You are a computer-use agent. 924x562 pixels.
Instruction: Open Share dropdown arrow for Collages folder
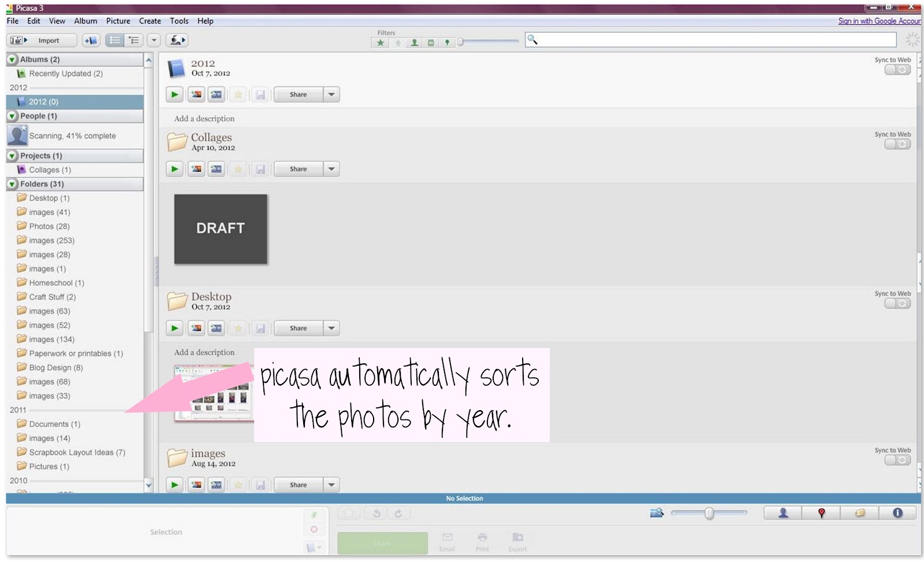tap(331, 169)
